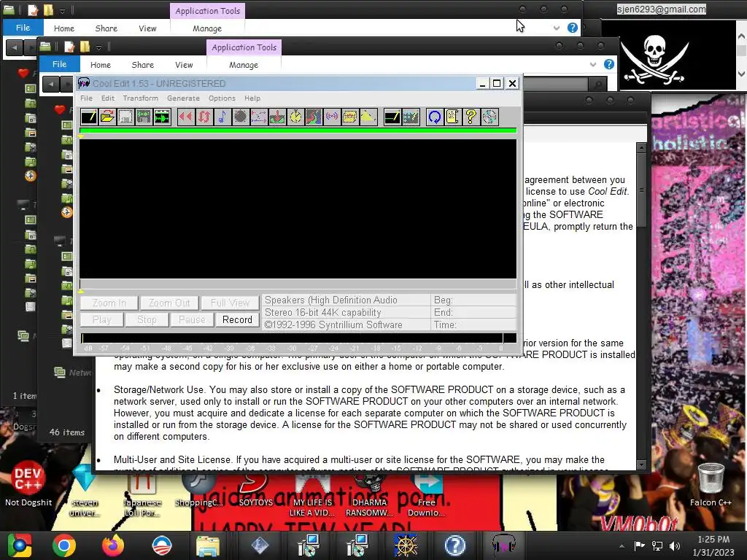Click the Record button
Image resolution: width=747 pixels, height=560 pixels.
click(x=237, y=319)
